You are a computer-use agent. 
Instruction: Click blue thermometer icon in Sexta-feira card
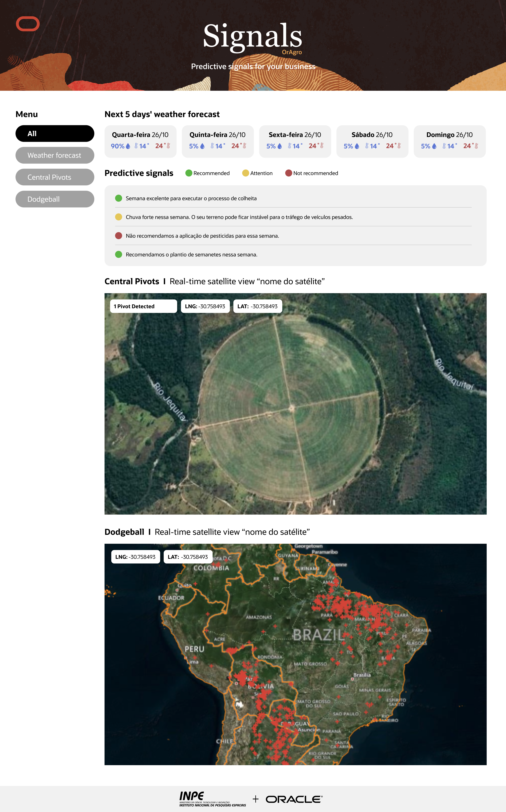(x=289, y=146)
